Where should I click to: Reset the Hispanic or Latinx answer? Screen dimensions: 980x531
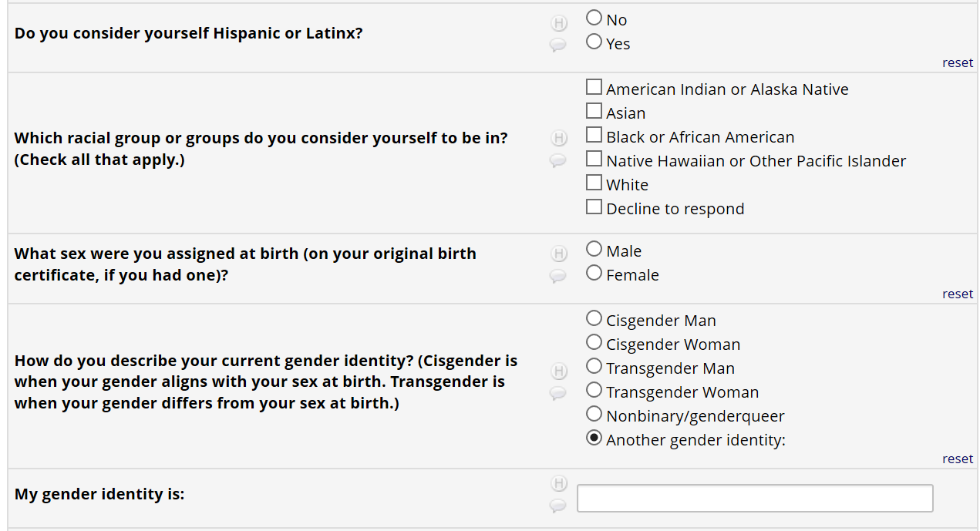(958, 63)
